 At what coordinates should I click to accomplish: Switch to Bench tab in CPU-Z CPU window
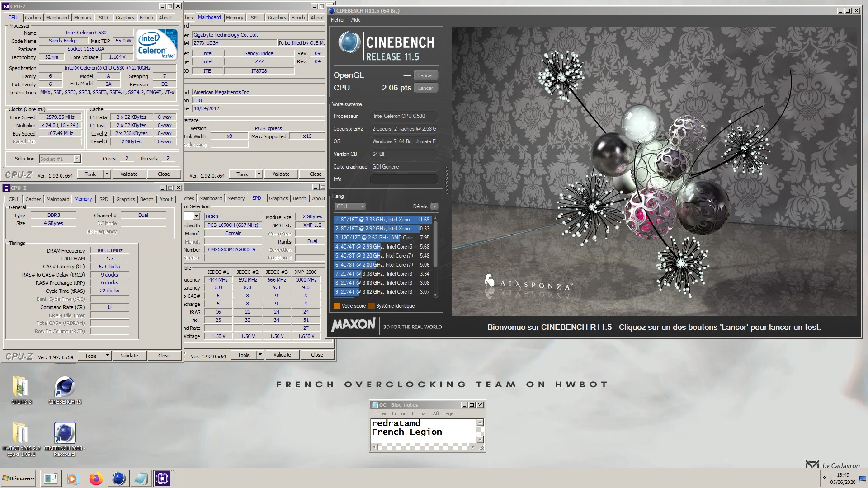[146, 18]
